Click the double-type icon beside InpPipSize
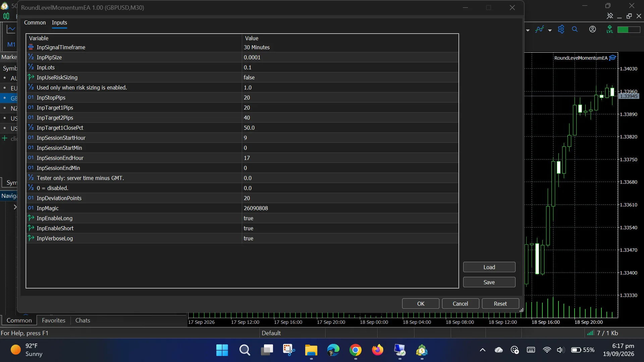644x362 pixels. pyautogui.click(x=31, y=57)
